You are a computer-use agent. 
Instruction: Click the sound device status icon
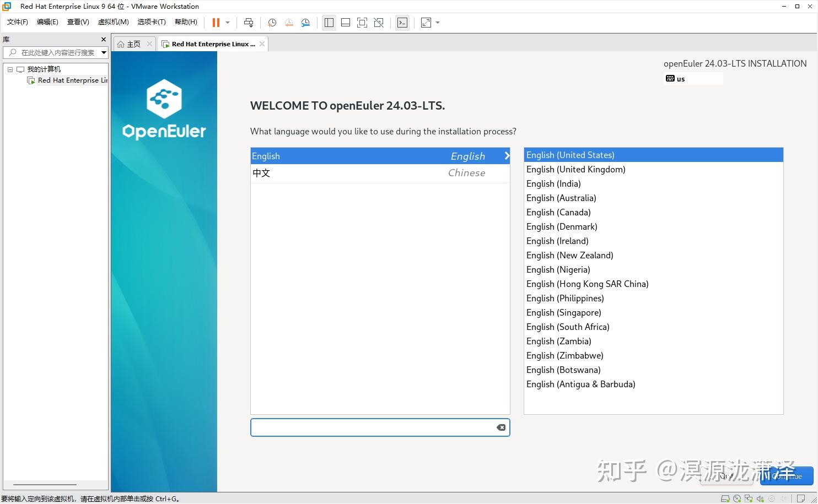coord(761,498)
